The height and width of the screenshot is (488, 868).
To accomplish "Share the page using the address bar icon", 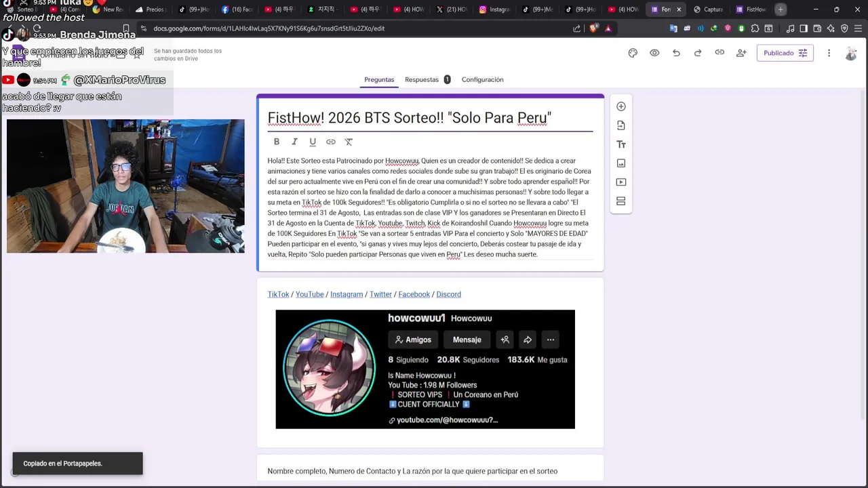I will point(576,28).
